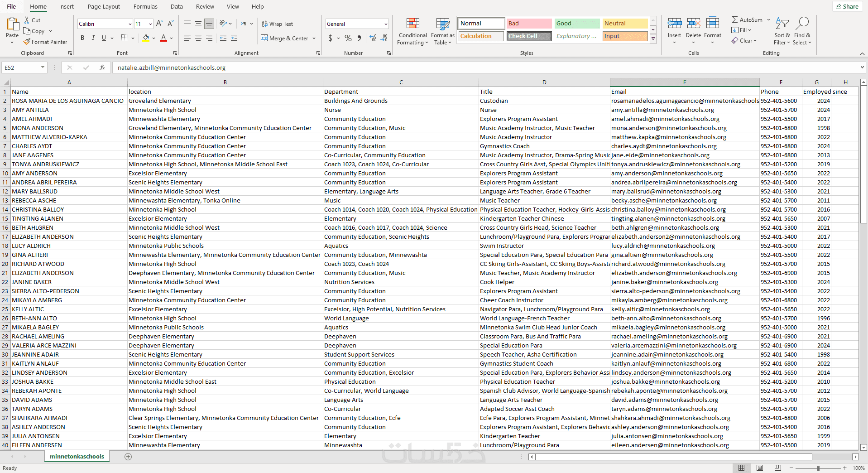The height and width of the screenshot is (473, 868).
Task: Apply the Neutral cell style
Action: click(625, 24)
